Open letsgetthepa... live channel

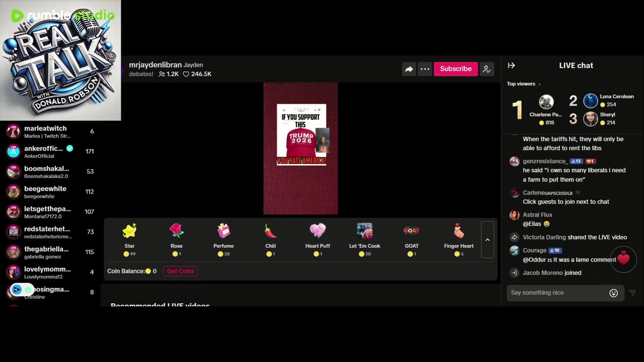pyautogui.click(x=50, y=212)
